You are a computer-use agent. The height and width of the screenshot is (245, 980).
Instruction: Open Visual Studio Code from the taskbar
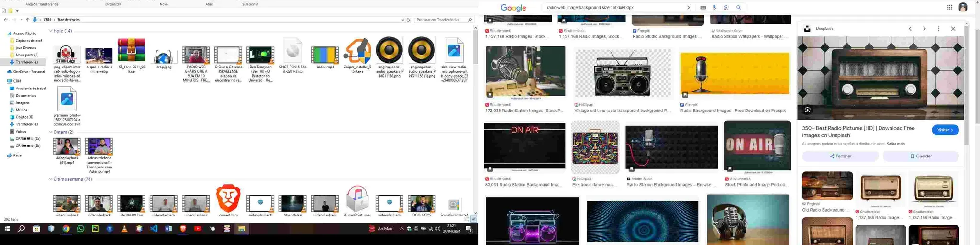(154, 229)
